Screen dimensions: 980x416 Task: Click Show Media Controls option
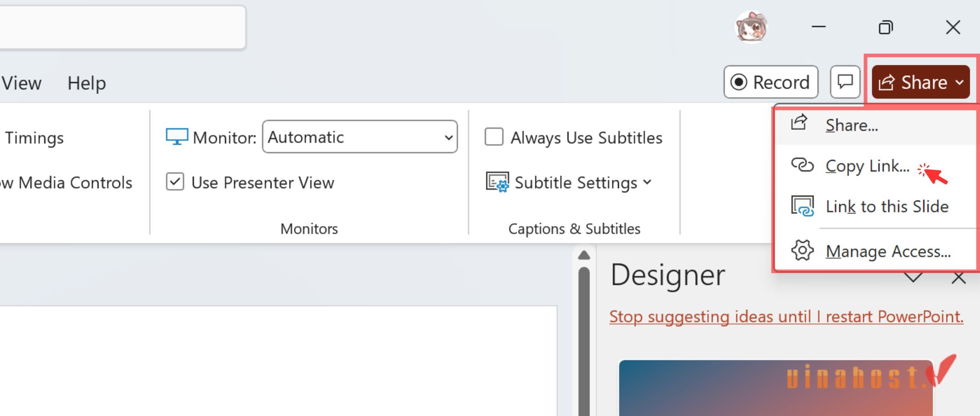tap(66, 182)
